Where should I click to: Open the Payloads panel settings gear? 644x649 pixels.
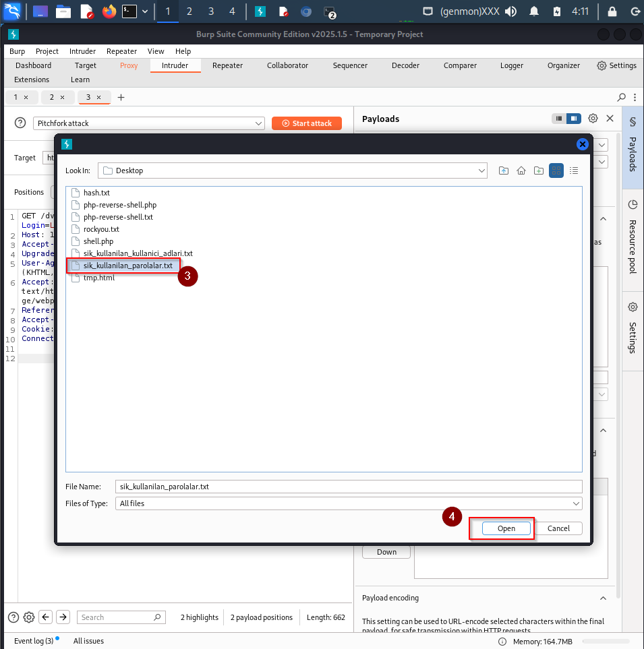[593, 119]
